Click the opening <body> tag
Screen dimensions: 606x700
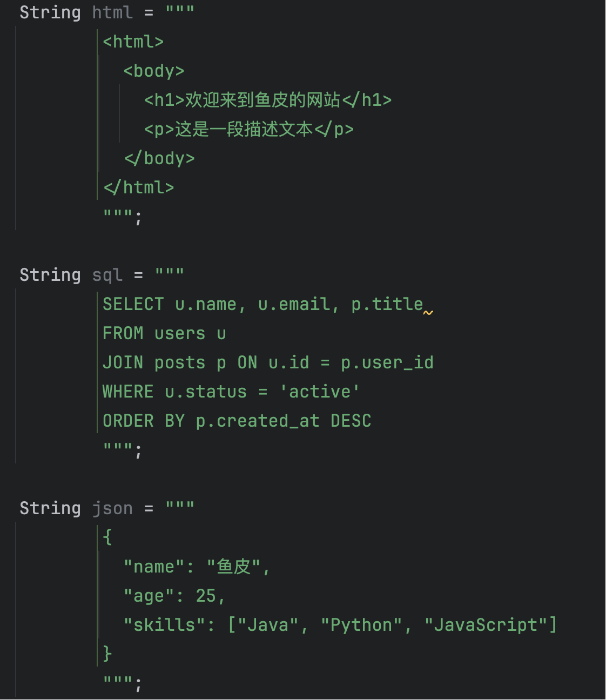click(154, 71)
